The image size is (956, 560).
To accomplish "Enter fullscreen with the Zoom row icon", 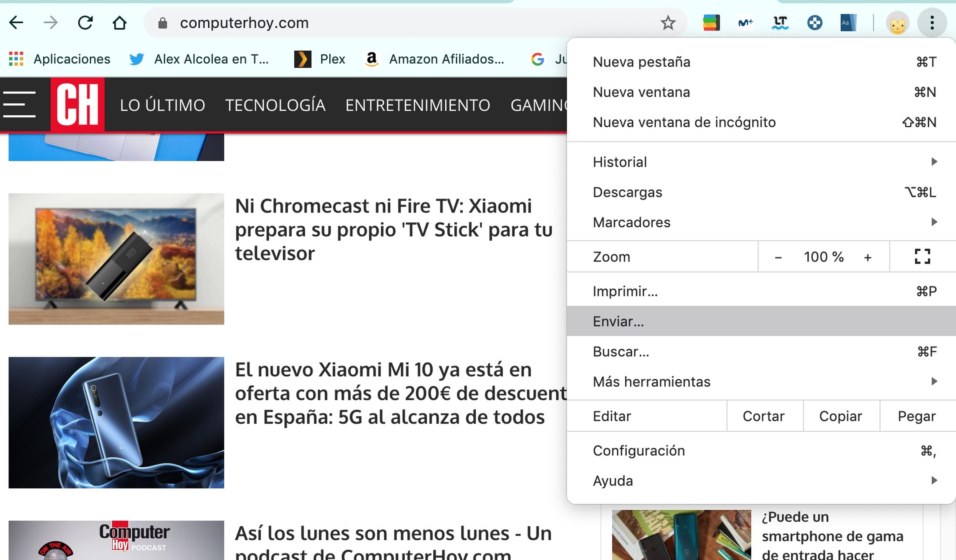I will [922, 256].
